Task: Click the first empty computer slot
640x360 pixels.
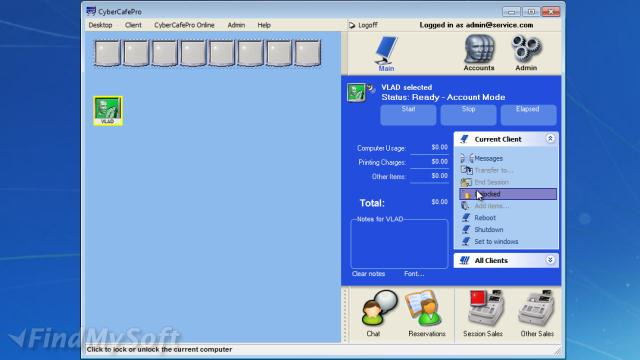Action: click(x=107, y=53)
